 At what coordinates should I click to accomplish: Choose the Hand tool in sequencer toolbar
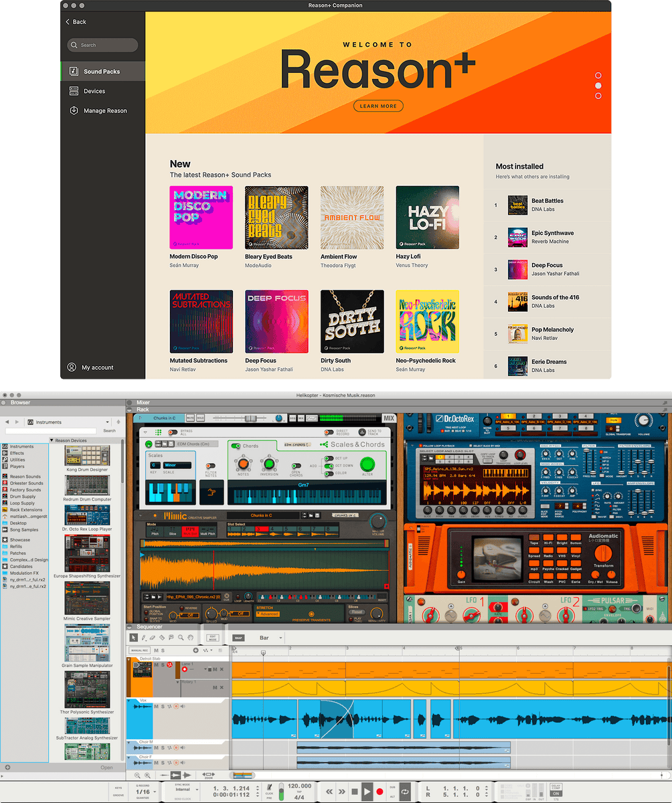(191, 637)
